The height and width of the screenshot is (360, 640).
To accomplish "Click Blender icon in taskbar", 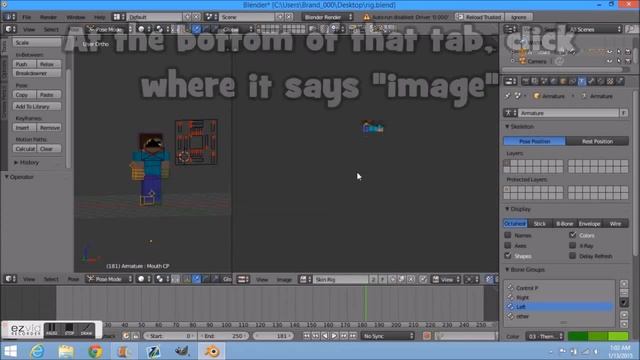I will (x=212, y=351).
